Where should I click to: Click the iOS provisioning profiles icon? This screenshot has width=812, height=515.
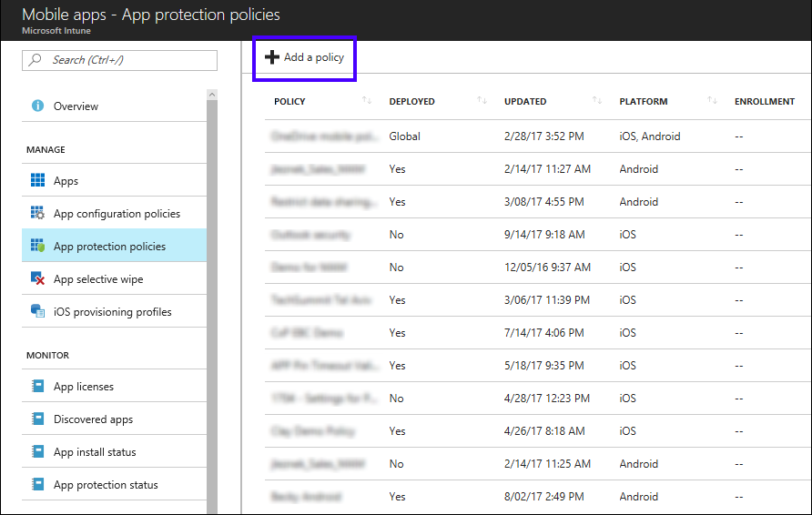pos(37,312)
